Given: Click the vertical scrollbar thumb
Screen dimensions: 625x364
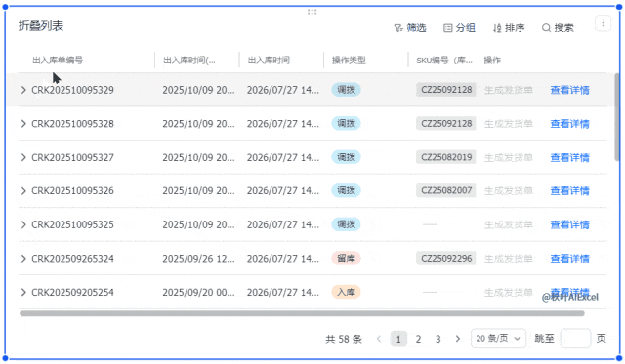Looking at the screenshot, I should point(617,117).
